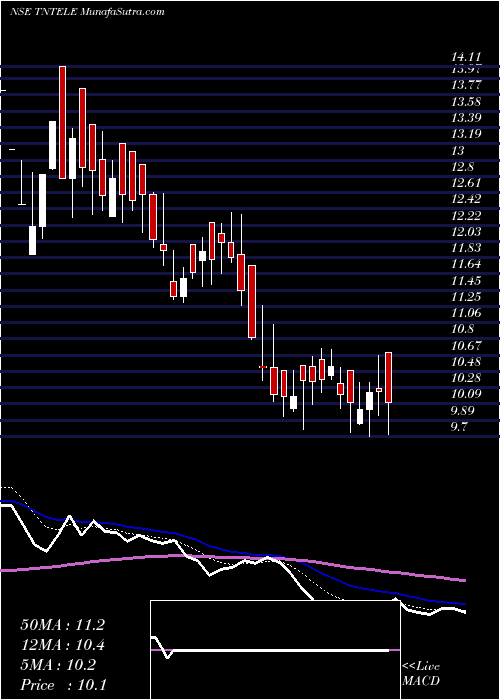Select the 10.67 price level label
The width and height of the screenshot is (500, 700).
click(x=466, y=346)
